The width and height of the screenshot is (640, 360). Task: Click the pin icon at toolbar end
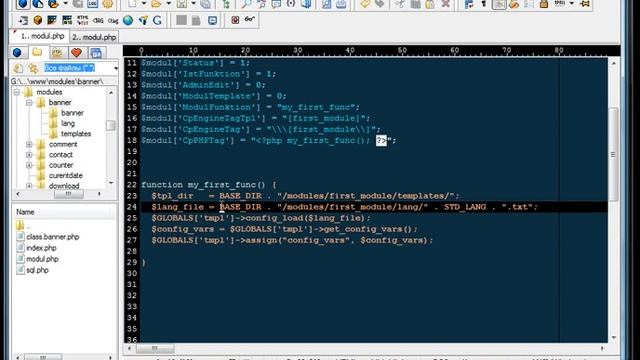(584, 4)
